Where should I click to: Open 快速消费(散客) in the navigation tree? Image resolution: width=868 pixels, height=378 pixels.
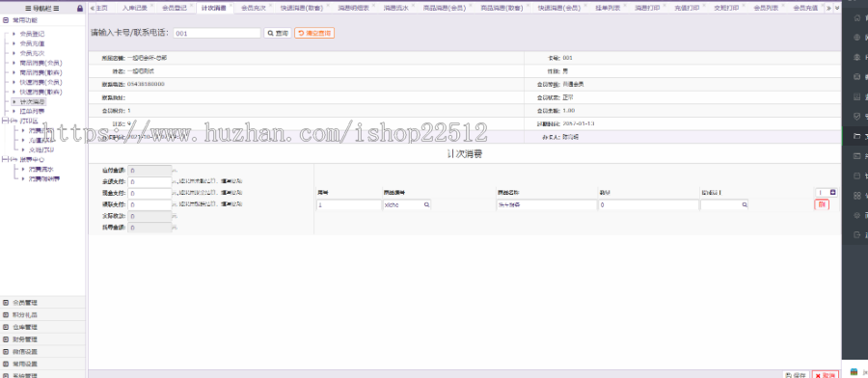click(x=41, y=92)
